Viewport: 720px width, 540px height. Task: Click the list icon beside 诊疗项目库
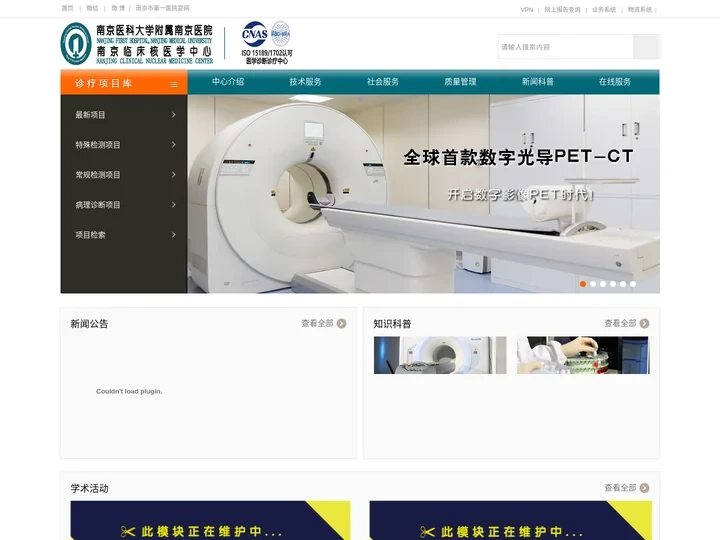(174, 84)
